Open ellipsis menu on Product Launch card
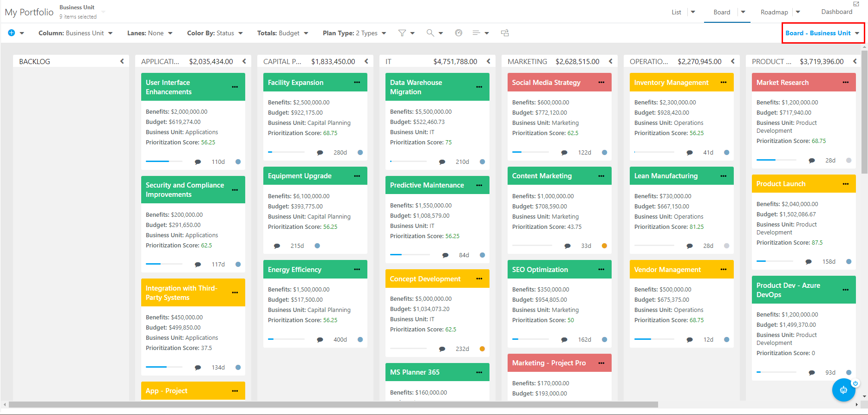The width and height of the screenshot is (868, 415). coord(846,184)
